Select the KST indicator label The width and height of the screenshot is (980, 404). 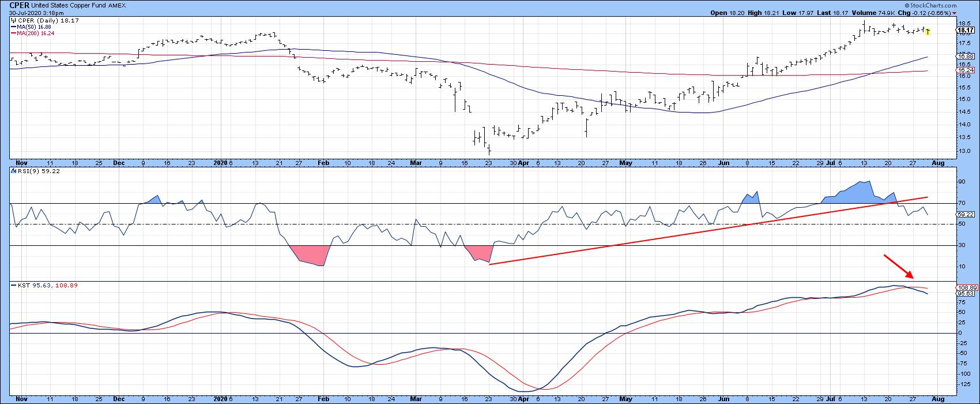(x=20, y=285)
